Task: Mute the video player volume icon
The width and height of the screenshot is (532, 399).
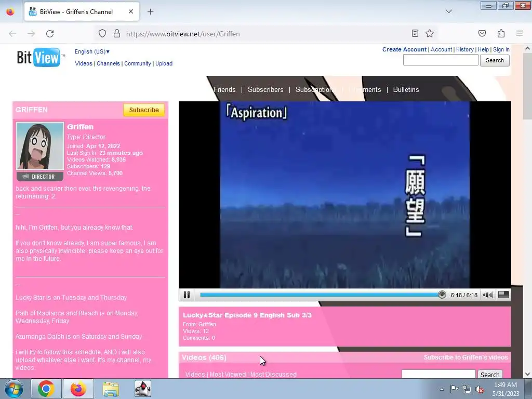Action: coord(488,295)
